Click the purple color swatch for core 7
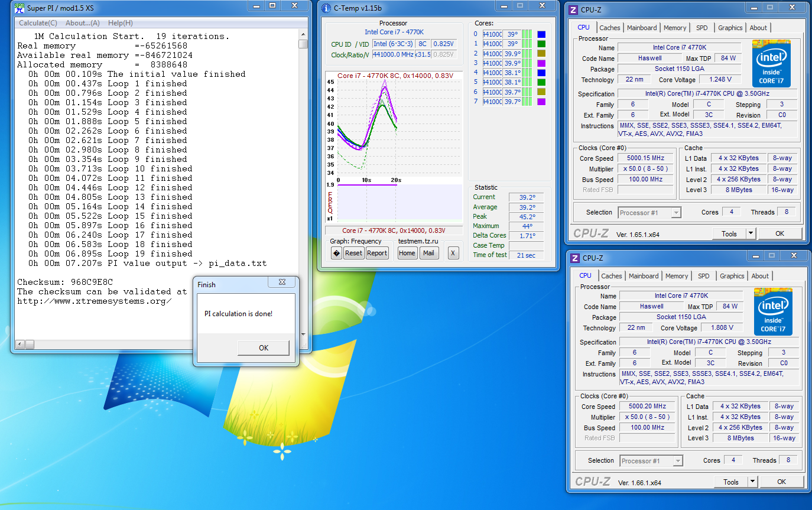Viewport: 812px width, 510px height. [x=541, y=102]
